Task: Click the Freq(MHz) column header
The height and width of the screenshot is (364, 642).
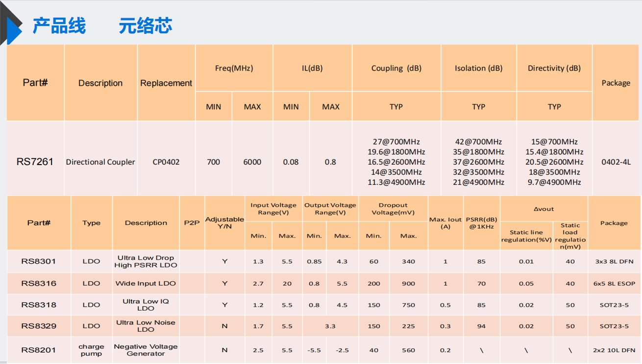Action: (234, 69)
